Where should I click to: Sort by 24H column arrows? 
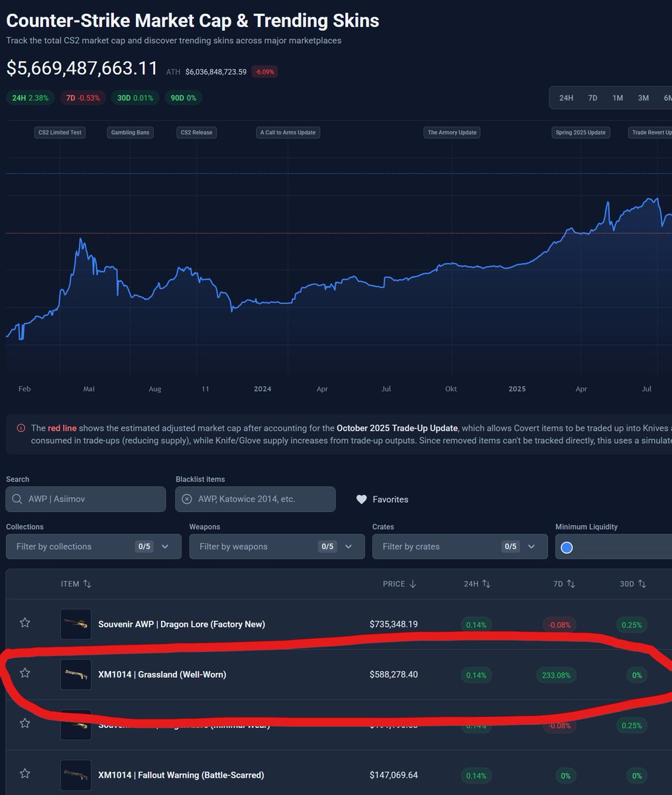[x=486, y=584]
